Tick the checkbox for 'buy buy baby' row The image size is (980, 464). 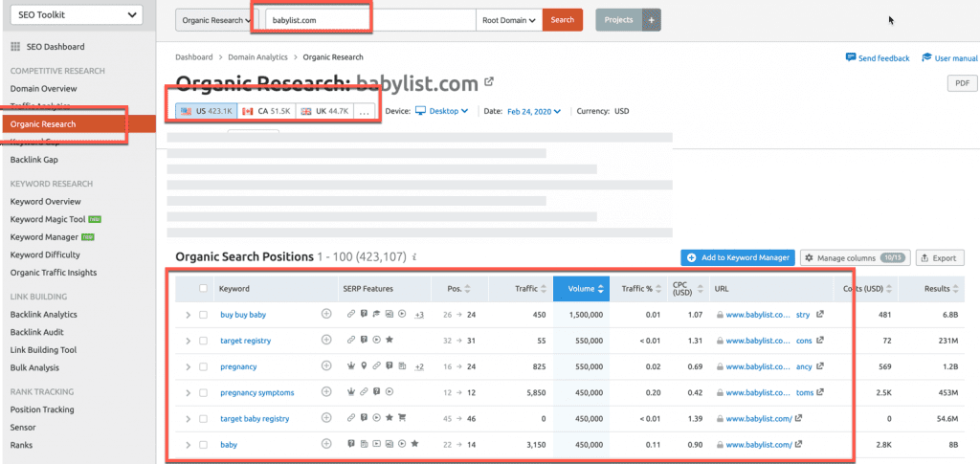click(203, 314)
